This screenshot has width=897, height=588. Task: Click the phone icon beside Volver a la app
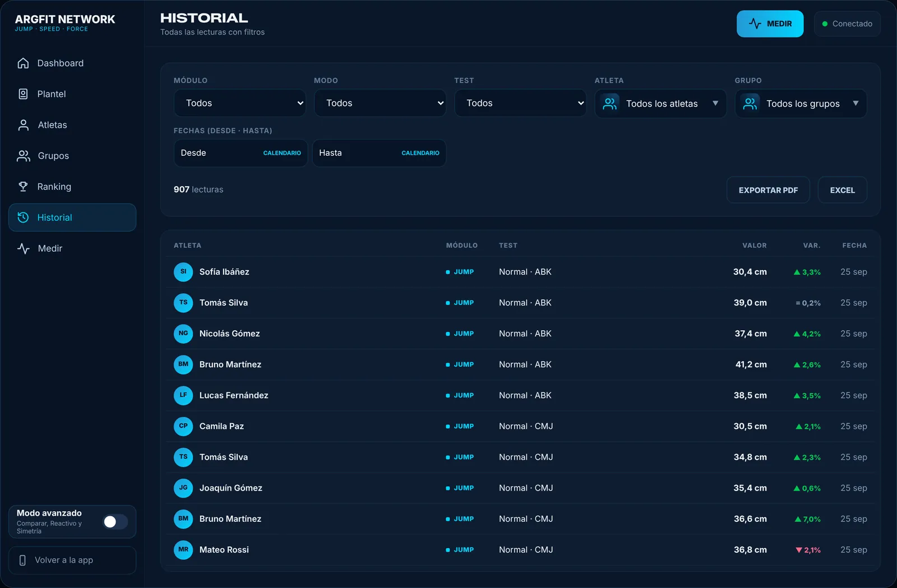22,561
